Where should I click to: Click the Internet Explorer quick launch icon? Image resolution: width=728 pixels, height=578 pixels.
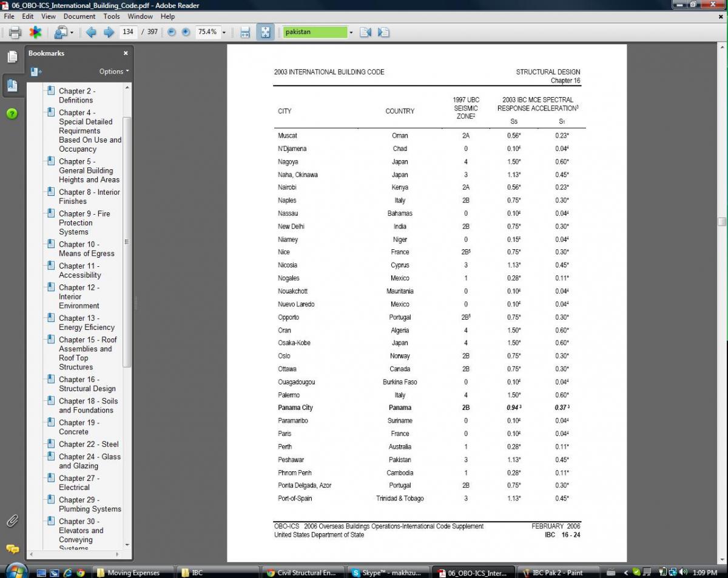click(67, 573)
